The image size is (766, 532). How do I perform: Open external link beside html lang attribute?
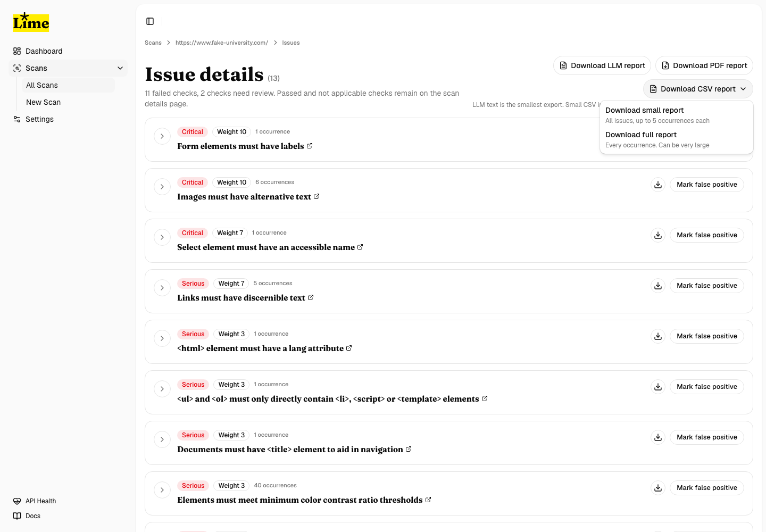coord(349,348)
